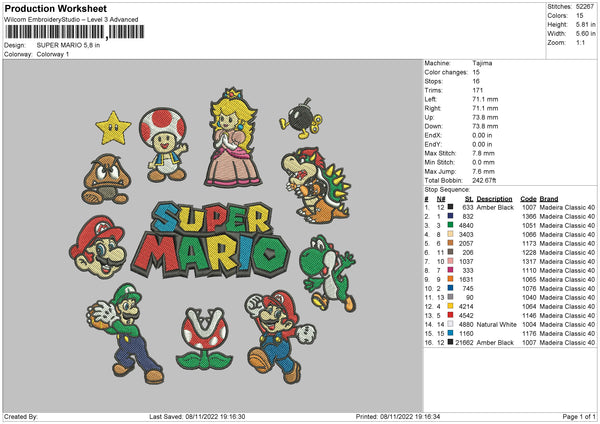Click the green Yoshi character
This screenshot has height=424, width=600.
327,269
